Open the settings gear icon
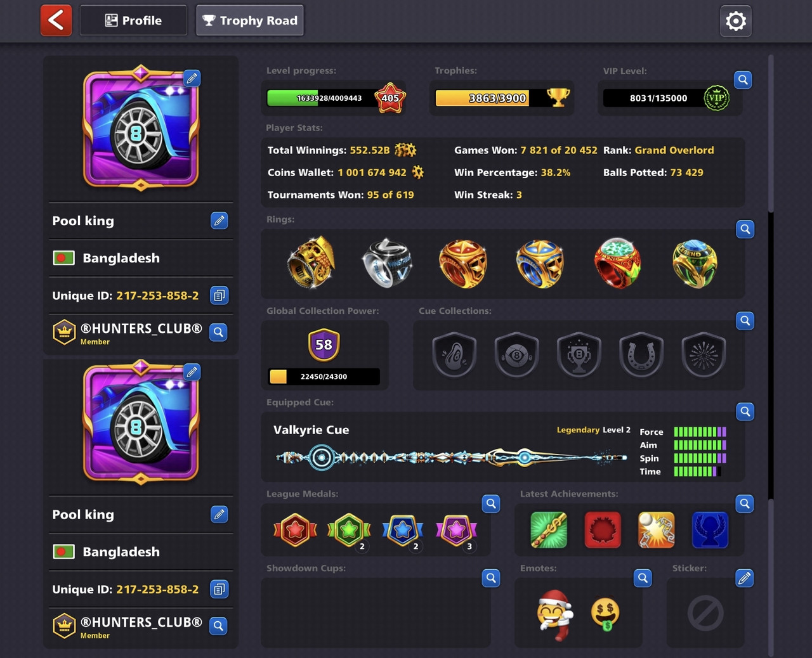 tap(735, 21)
